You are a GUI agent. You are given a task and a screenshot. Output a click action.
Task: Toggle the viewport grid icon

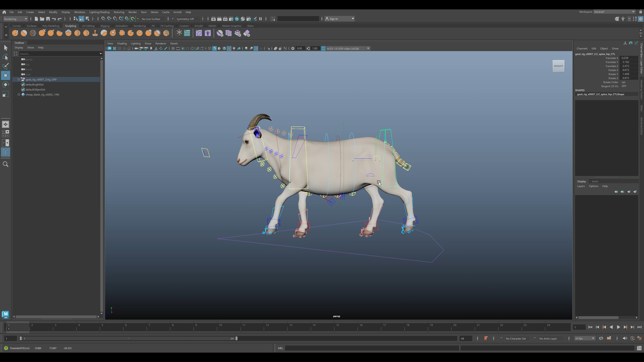tap(173, 48)
